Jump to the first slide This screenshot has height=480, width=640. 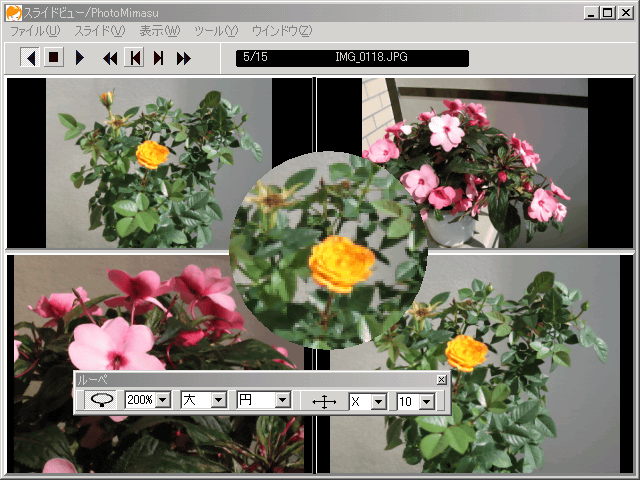110,58
